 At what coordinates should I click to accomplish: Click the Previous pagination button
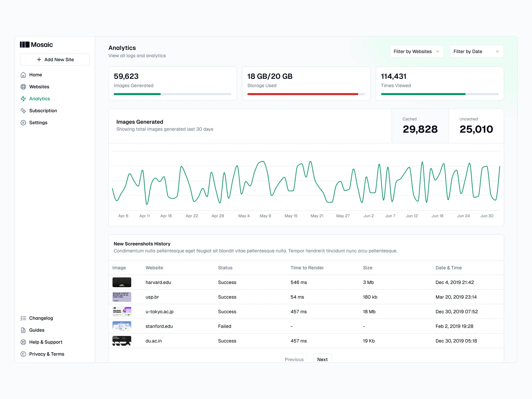[x=294, y=359]
